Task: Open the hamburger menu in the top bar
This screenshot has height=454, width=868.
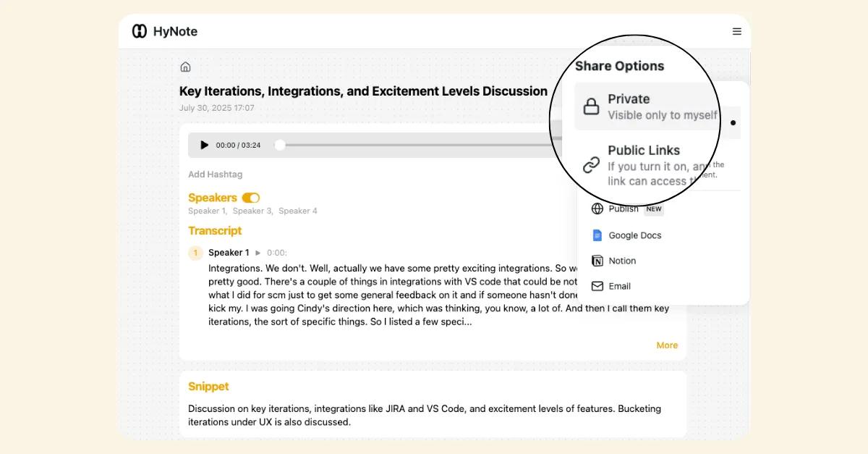Action: pyautogui.click(x=736, y=31)
